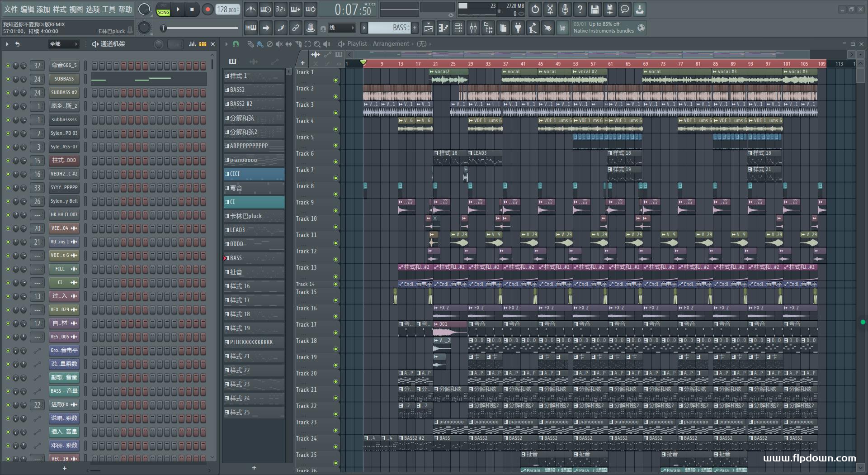868x475 pixels.
Task: Expand the channel rack menu arrow
Action: pos(7,44)
